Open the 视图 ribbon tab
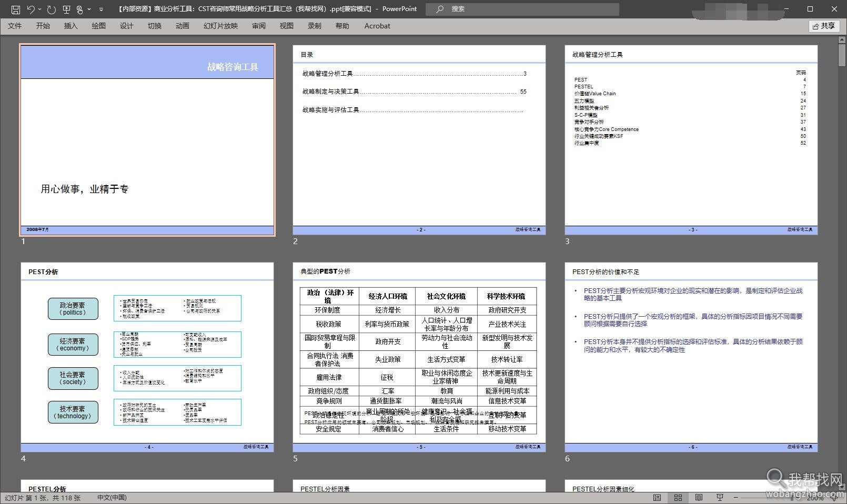 (286, 26)
